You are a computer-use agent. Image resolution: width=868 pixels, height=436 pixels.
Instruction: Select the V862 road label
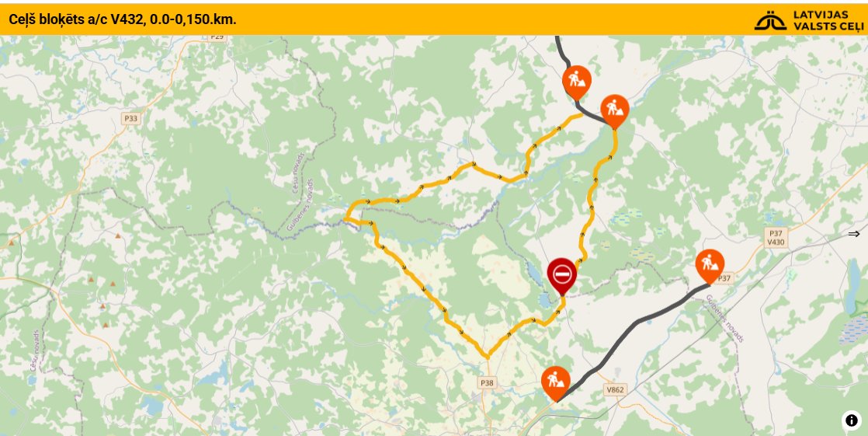pyautogui.click(x=616, y=390)
